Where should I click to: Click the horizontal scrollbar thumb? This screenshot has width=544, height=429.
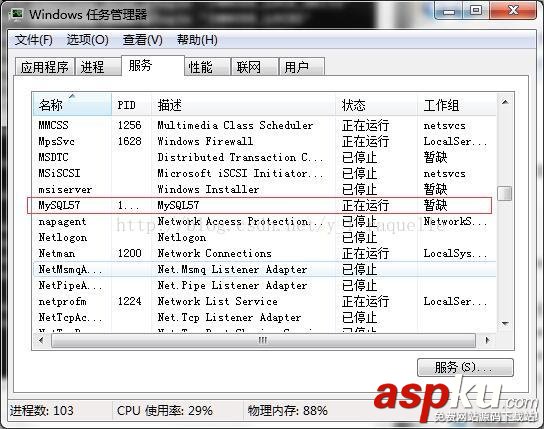coord(263,340)
